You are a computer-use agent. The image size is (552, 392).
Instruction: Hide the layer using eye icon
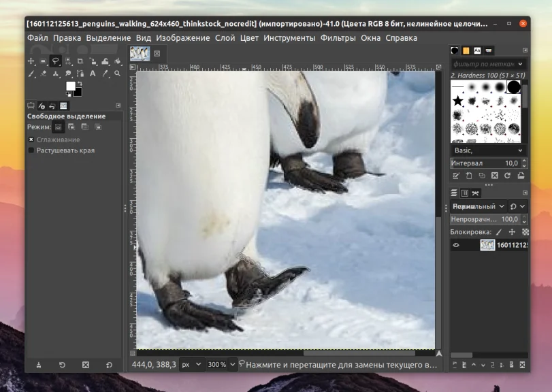tap(456, 245)
